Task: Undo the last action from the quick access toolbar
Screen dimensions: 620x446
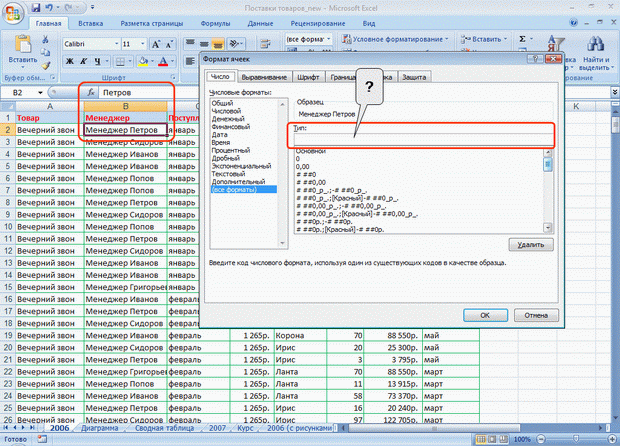Action: tap(49, 8)
